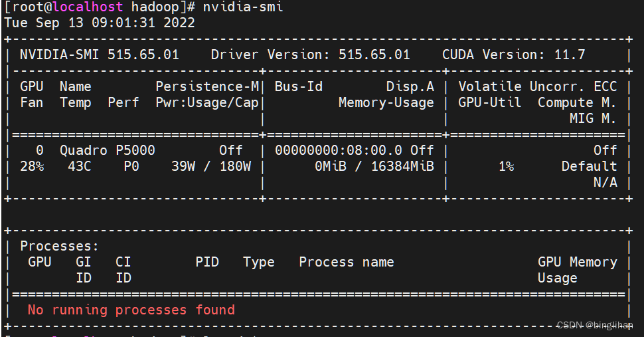The image size is (644, 337).
Task: Click the 39W / 180W power value
Action: coord(211,166)
